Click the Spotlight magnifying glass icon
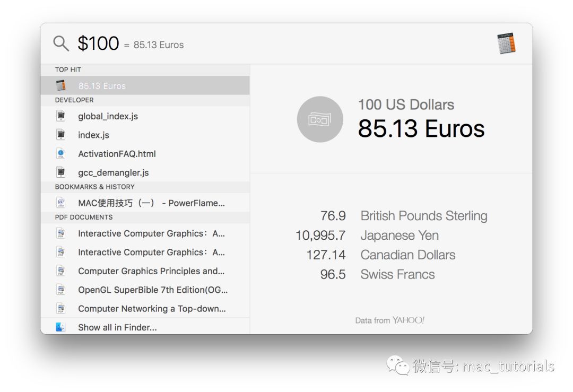This screenshot has height=392, width=573. point(61,43)
